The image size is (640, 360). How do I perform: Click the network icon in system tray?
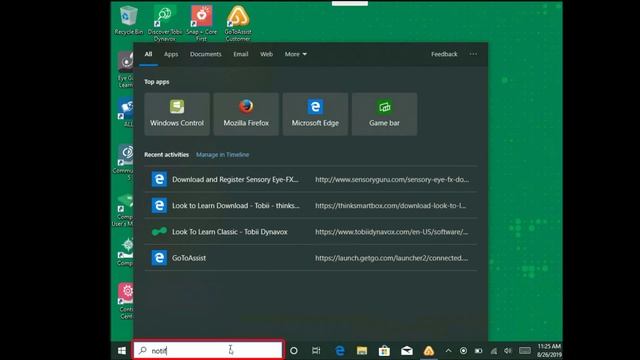point(493,351)
